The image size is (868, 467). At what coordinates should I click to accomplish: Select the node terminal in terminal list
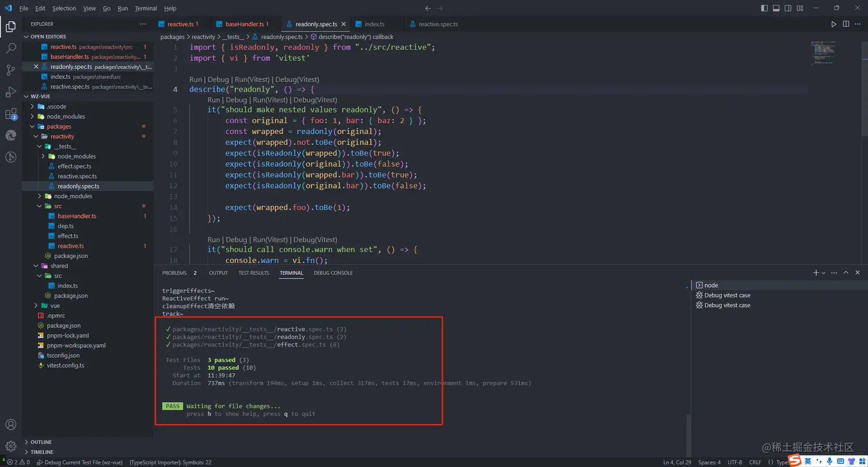[x=778, y=285]
